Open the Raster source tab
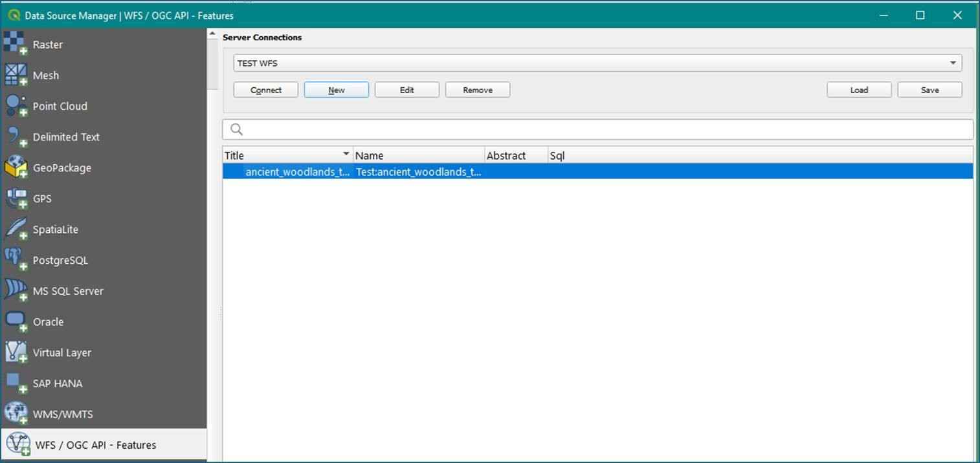This screenshot has height=463, width=980. [104, 45]
